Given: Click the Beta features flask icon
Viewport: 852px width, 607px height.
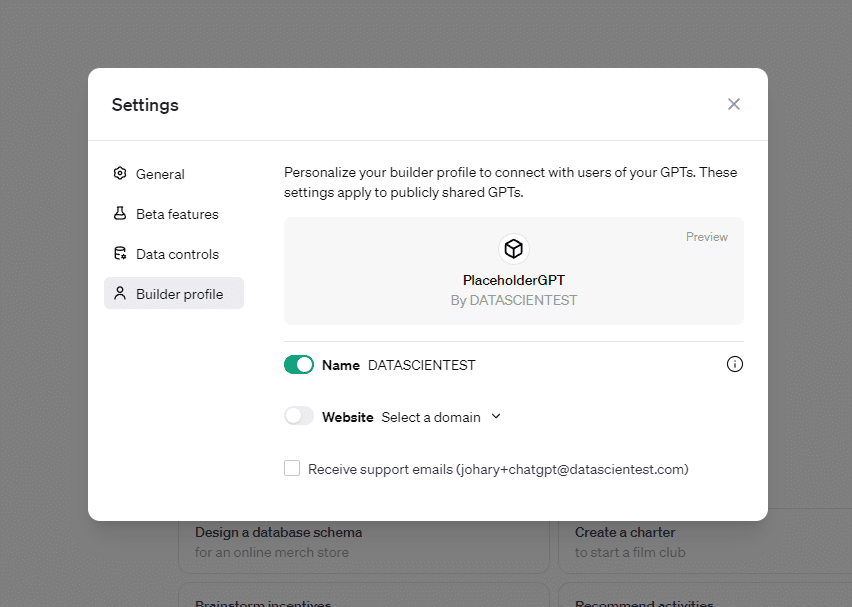Looking at the screenshot, I should click(120, 213).
